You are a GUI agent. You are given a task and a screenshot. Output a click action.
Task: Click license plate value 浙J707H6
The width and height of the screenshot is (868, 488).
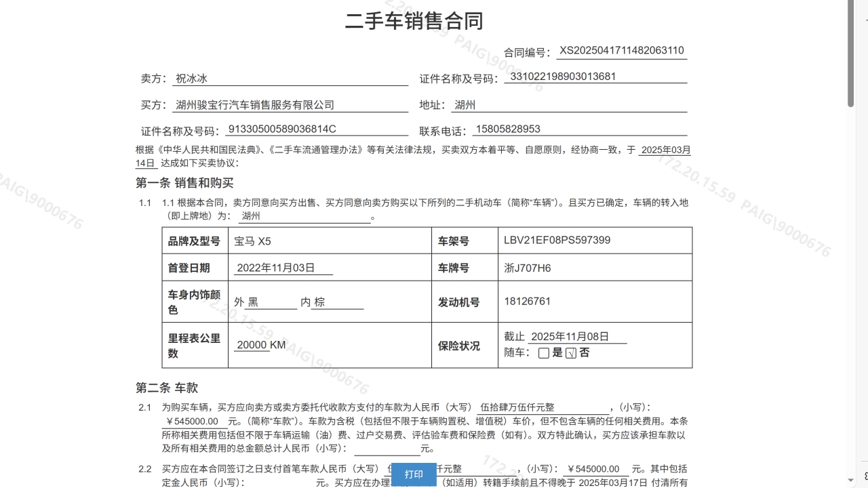(x=528, y=268)
